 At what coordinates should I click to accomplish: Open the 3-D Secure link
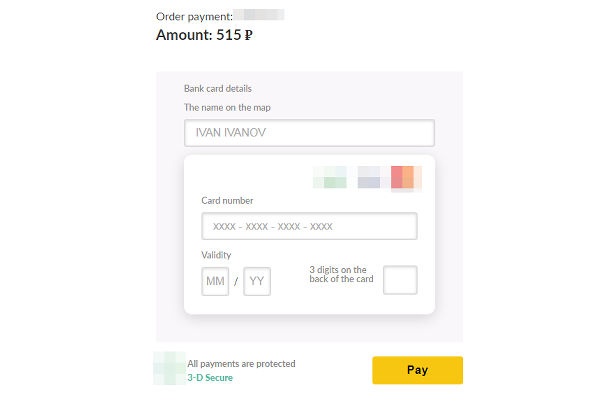(210, 378)
